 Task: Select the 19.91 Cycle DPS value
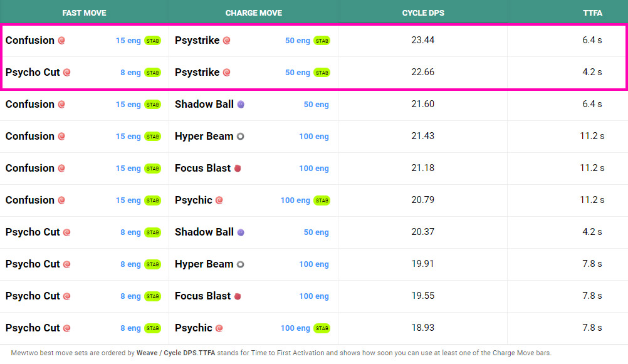(423, 264)
